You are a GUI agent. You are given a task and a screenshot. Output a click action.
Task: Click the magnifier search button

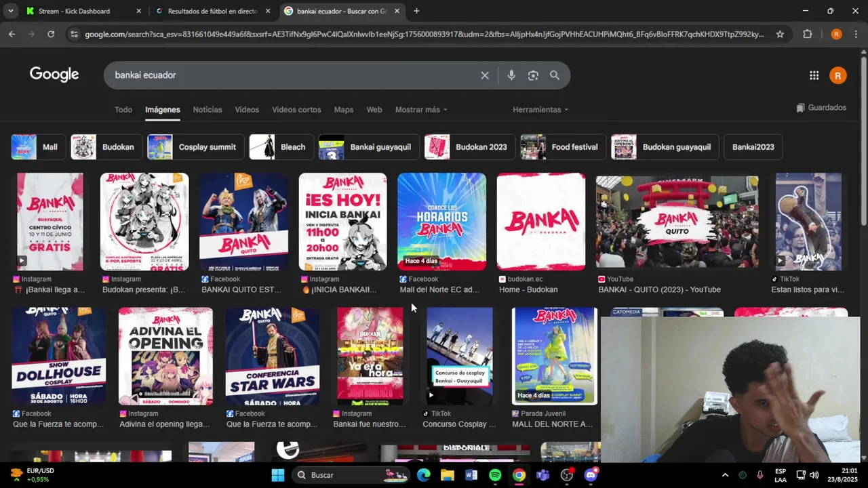pyautogui.click(x=555, y=75)
